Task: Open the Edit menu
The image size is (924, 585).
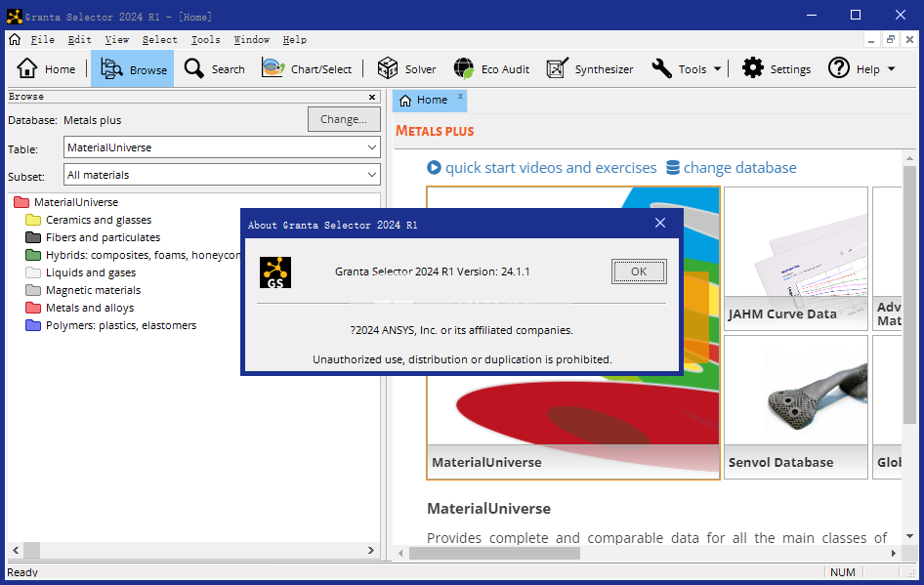Action: (x=79, y=39)
